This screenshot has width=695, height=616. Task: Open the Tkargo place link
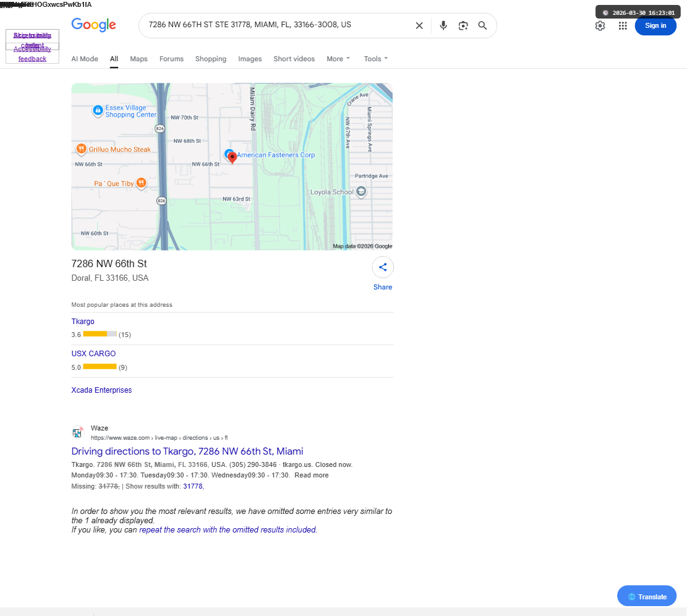click(x=83, y=322)
